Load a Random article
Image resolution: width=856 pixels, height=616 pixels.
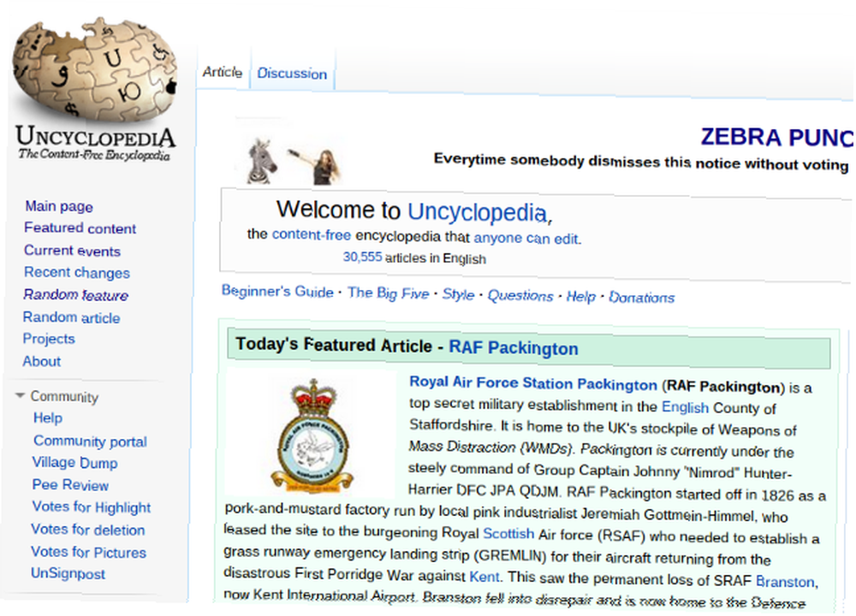coord(72,317)
